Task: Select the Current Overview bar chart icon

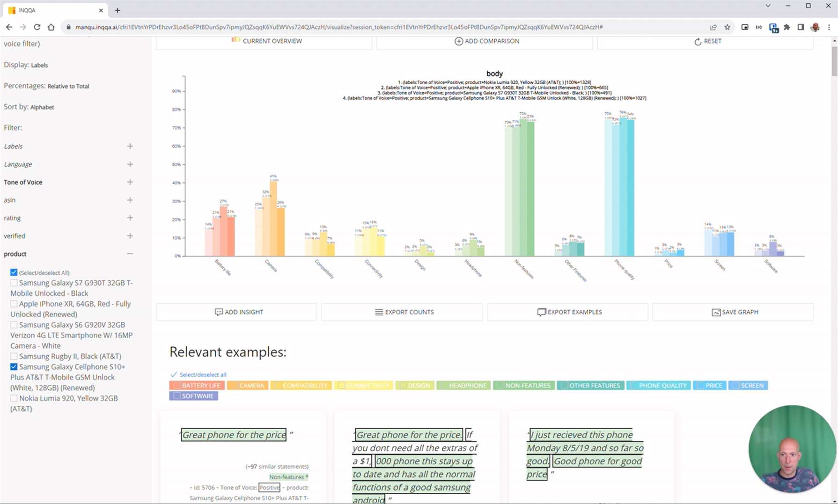Action: (235, 41)
